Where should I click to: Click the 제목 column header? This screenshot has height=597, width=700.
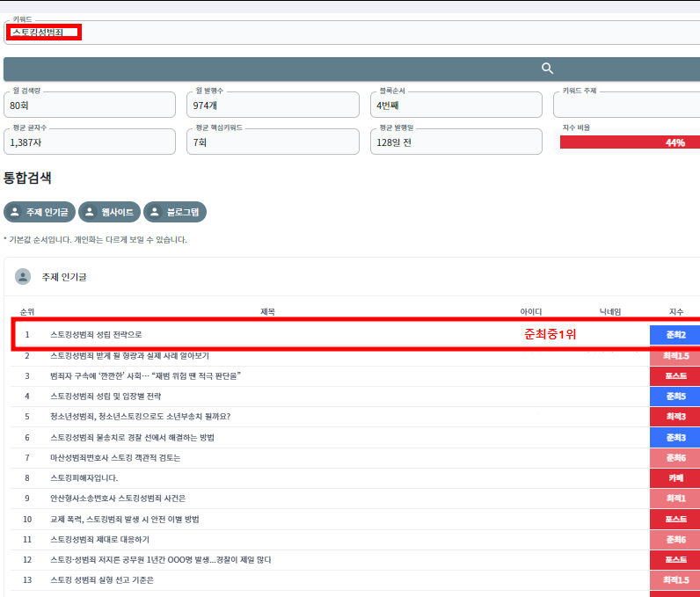tap(267, 311)
